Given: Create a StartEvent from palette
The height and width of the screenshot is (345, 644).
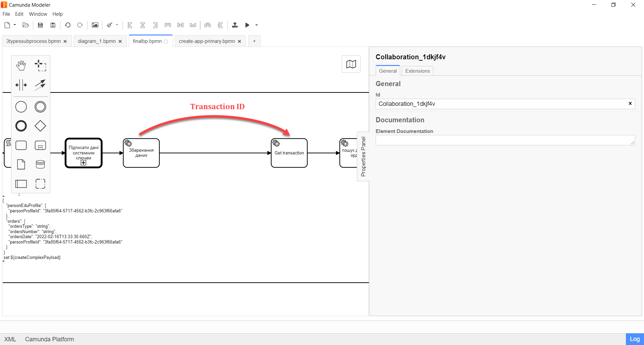Looking at the screenshot, I should click(x=21, y=107).
